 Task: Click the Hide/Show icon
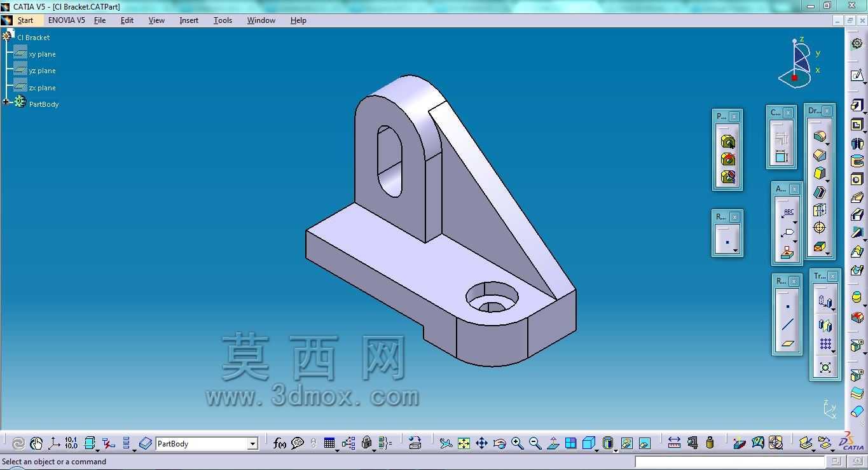point(626,443)
